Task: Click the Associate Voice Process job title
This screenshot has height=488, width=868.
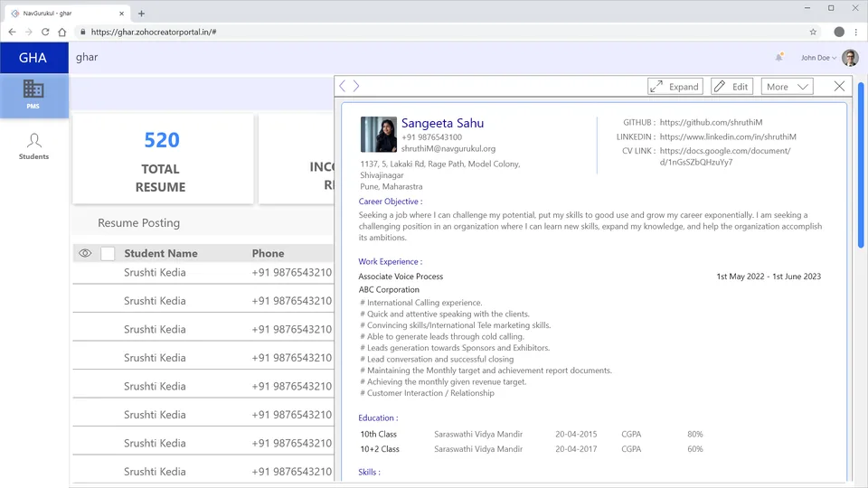Action: [401, 277]
